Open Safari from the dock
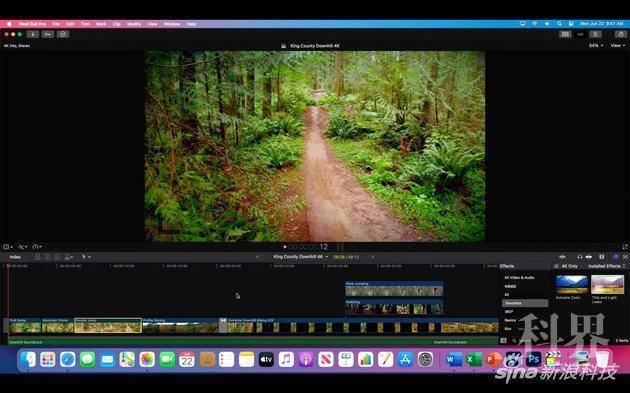The width and height of the screenshot is (630, 393). [x=68, y=359]
